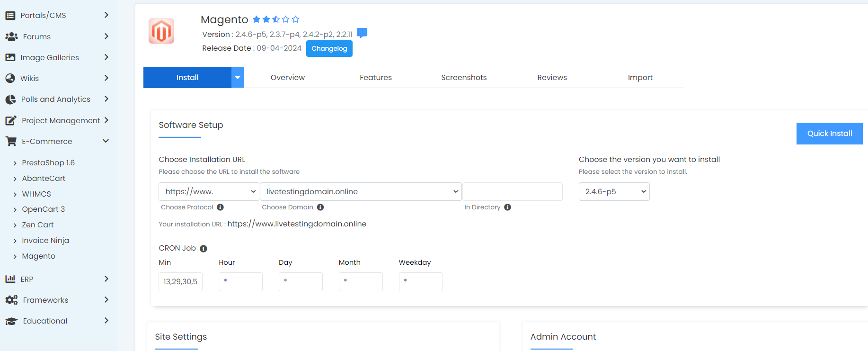The width and height of the screenshot is (868, 351).
Task: Click the CRON Job info icon
Action: (204, 249)
